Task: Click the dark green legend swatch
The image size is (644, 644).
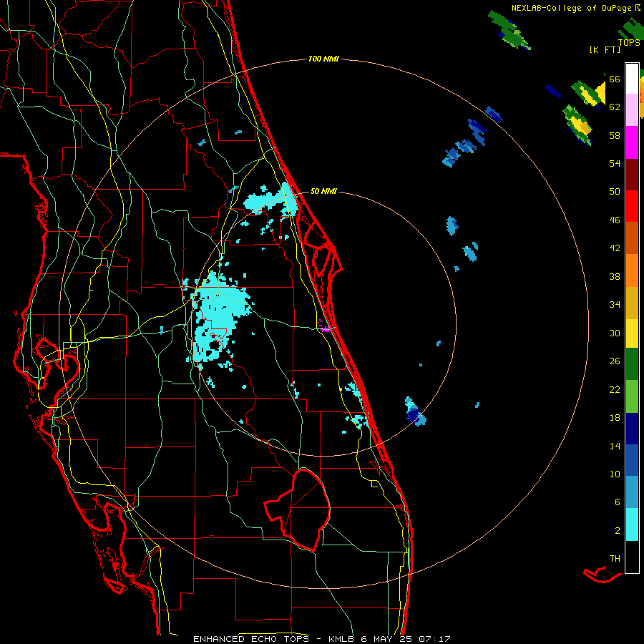Action: click(x=632, y=364)
